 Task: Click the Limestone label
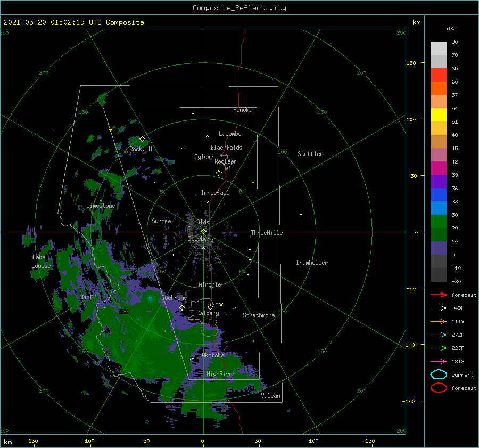coord(101,206)
